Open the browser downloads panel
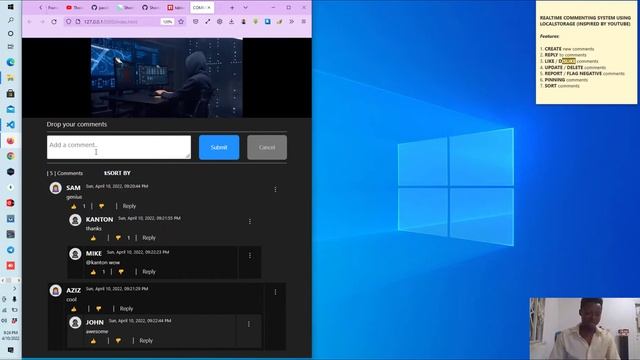The image size is (640, 360). (x=231, y=22)
